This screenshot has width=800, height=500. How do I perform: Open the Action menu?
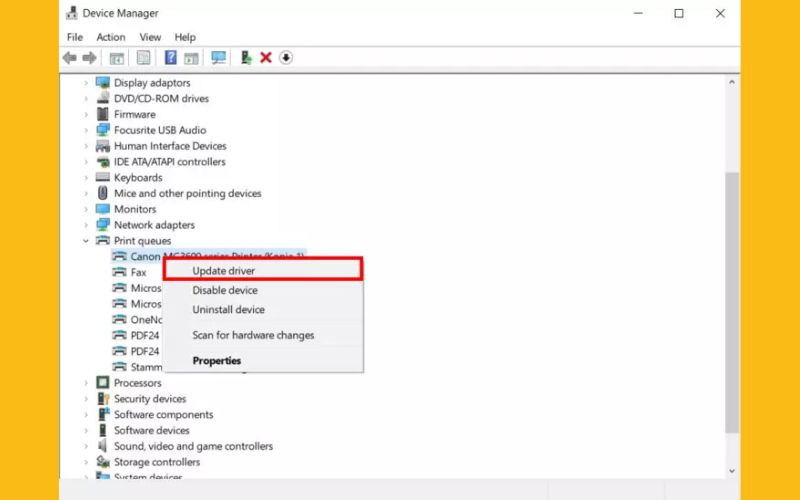pyautogui.click(x=111, y=37)
